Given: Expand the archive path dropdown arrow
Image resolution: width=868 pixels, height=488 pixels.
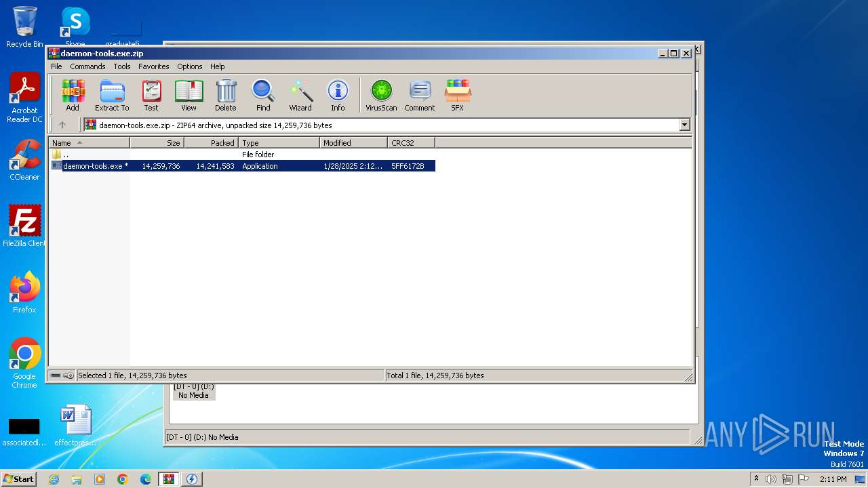Looking at the screenshot, I should pos(684,125).
